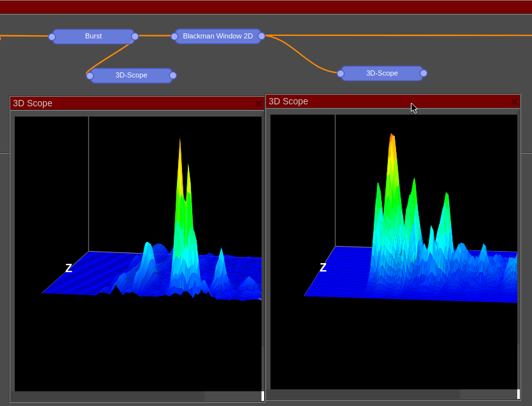Click right 3D-Scope node input port
Image resolution: width=532 pixels, height=406 pixels.
click(x=340, y=74)
